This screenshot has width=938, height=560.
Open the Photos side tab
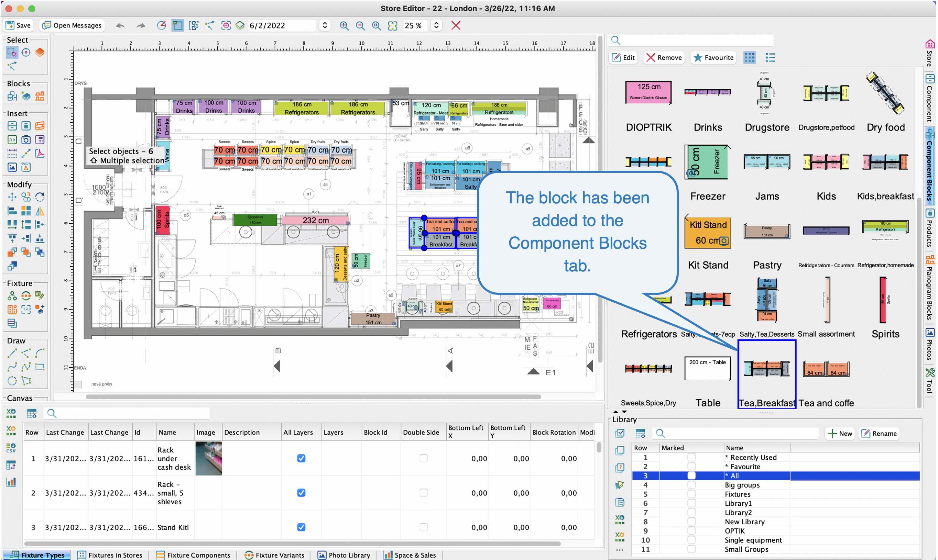point(930,344)
